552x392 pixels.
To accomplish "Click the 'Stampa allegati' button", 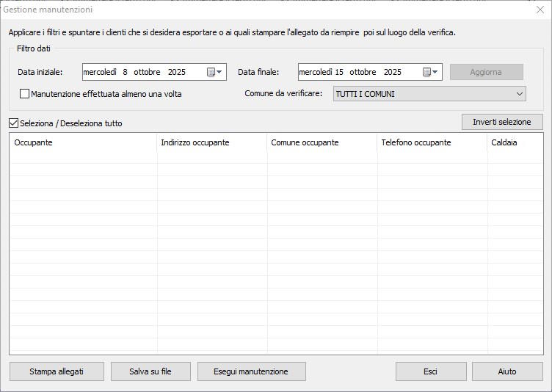I will tap(57, 371).
